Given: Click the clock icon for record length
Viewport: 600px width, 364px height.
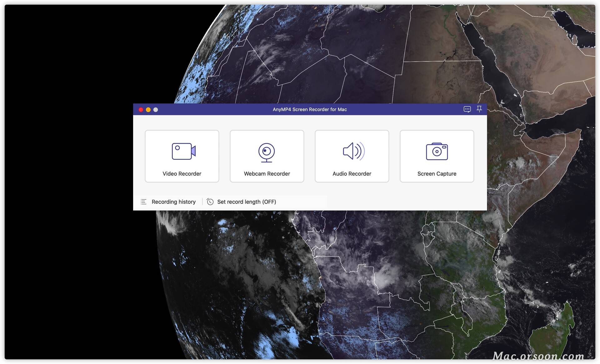Looking at the screenshot, I should 210,202.
